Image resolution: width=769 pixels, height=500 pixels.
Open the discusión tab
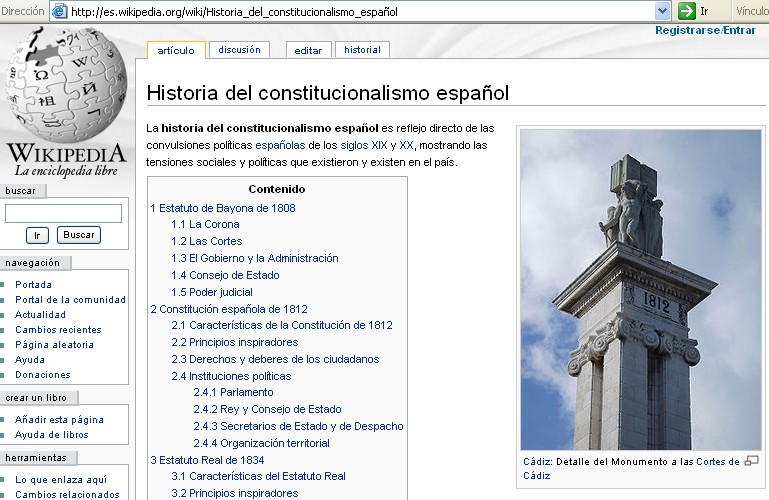click(x=239, y=50)
